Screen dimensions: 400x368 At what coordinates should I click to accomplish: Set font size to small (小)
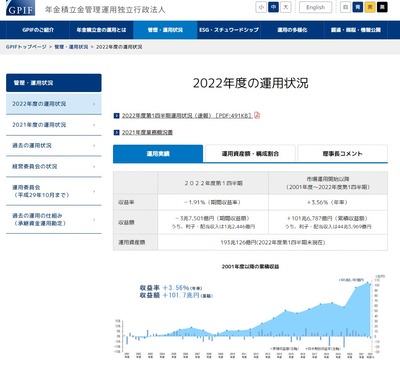point(261,7)
